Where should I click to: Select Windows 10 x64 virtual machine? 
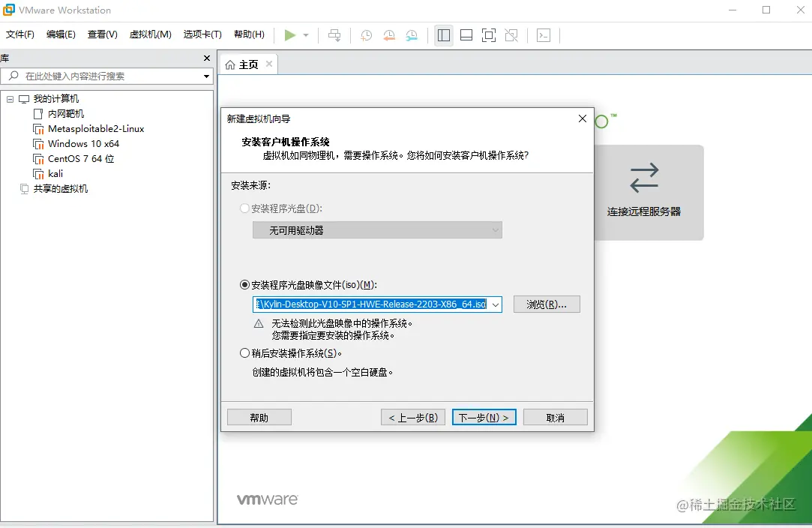(83, 143)
